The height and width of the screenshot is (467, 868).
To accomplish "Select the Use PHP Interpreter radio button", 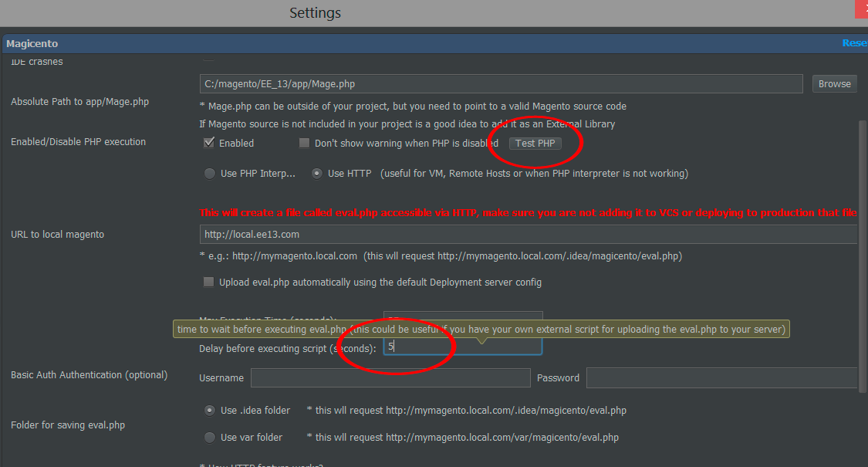I will click(210, 174).
